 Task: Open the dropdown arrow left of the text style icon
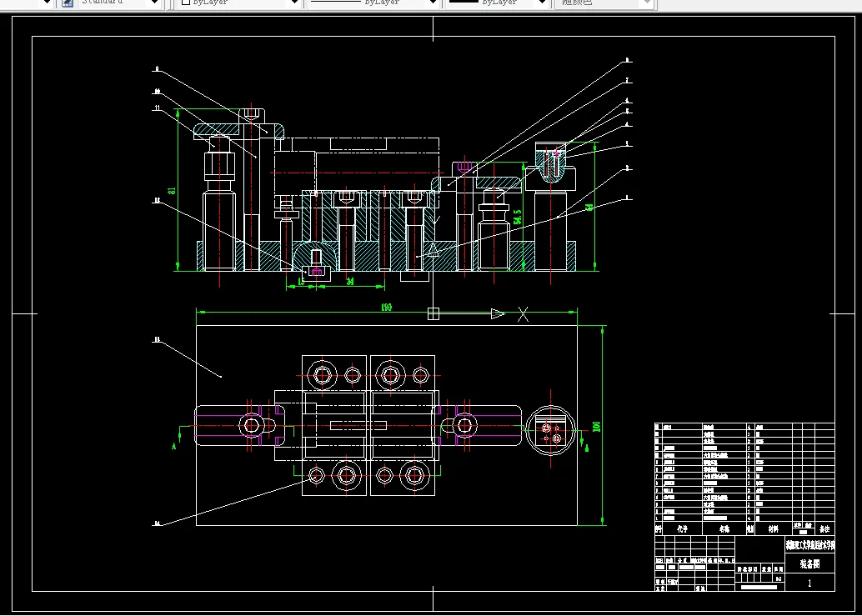(47, 3)
